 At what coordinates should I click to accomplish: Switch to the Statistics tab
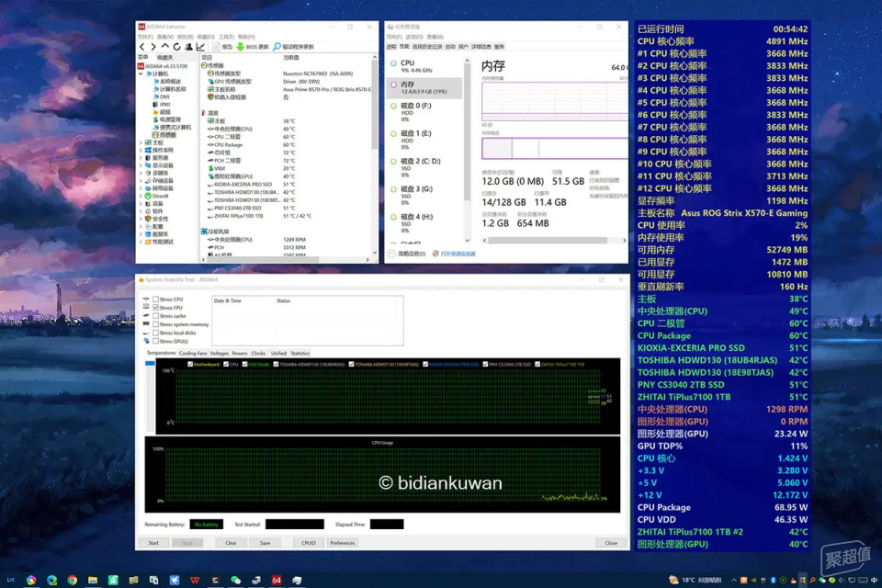click(x=300, y=354)
